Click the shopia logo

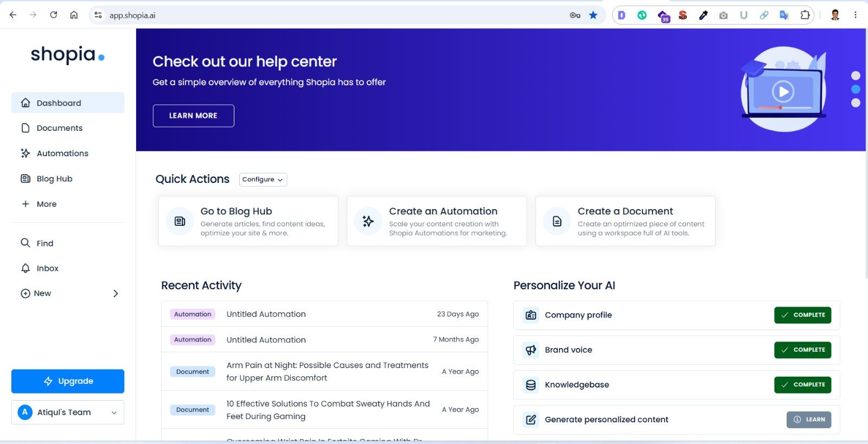67,55
